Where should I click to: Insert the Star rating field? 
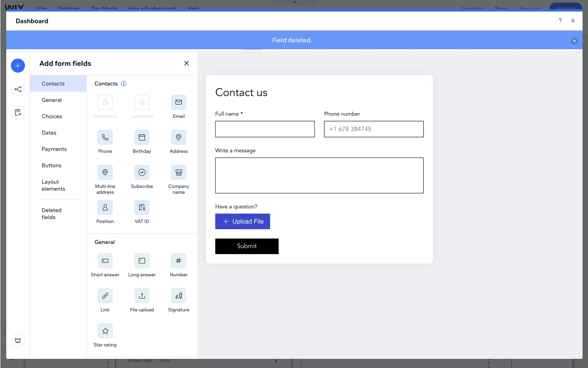(105, 331)
